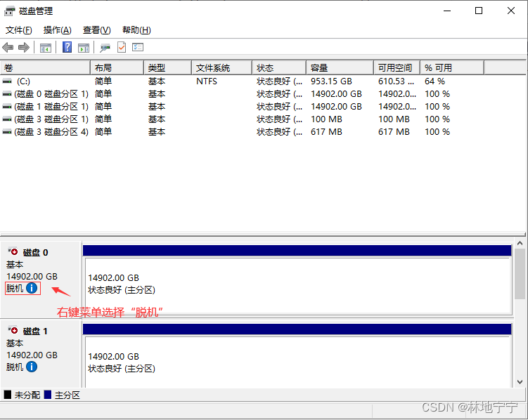The width and height of the screenshot is (528, 420).
Task: Open Help via the blue question mark icon
Action: [67, 47]
